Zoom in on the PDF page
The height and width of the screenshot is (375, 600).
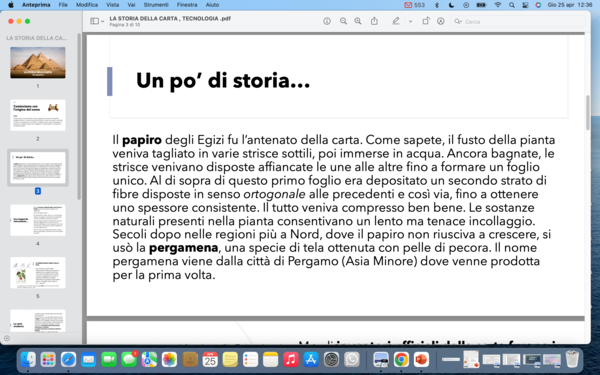(x=358, y=21)
